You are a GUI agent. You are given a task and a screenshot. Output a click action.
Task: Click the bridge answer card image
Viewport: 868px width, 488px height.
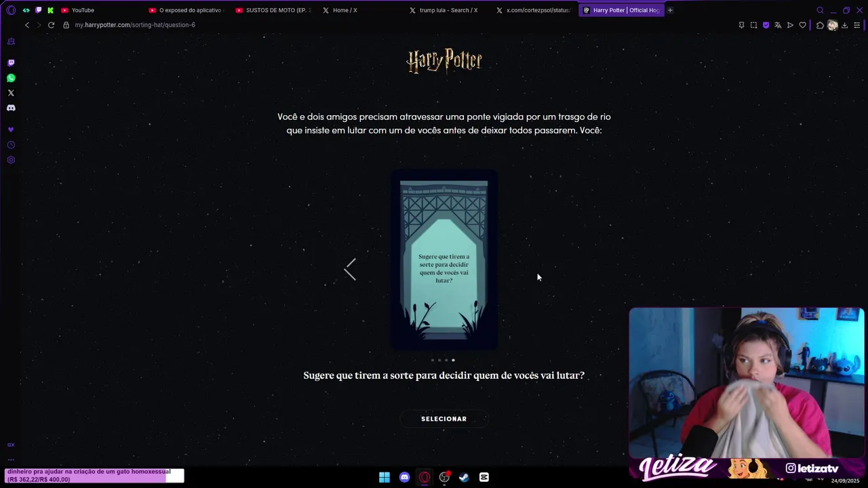pyautogui.click(x=443, y=260)
